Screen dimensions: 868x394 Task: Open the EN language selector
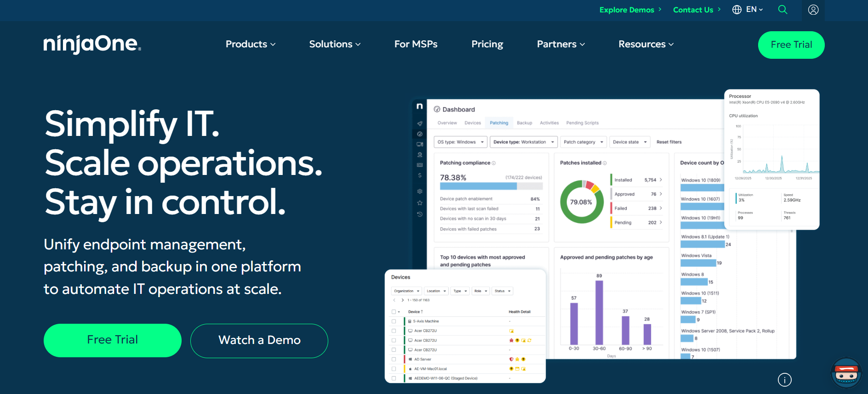click(748, 10)
